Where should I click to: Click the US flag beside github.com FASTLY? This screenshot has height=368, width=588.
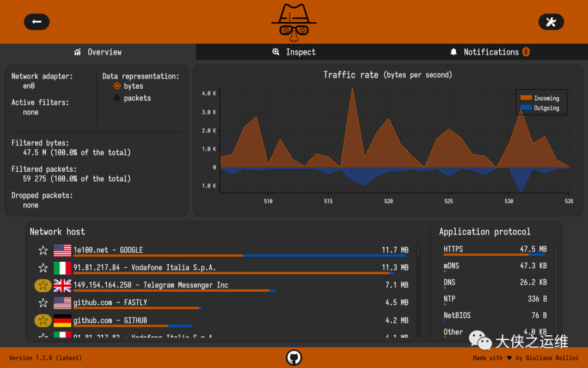62,303
